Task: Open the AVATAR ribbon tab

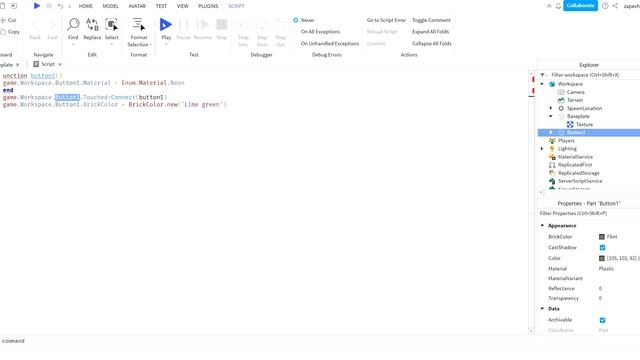Action: click(137, 6)
